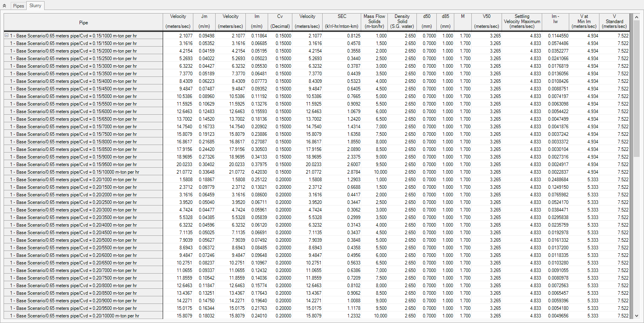Collapse the tree expander on the first pipe row
Screen dimensions: 644x323
[x=7, y=36]
